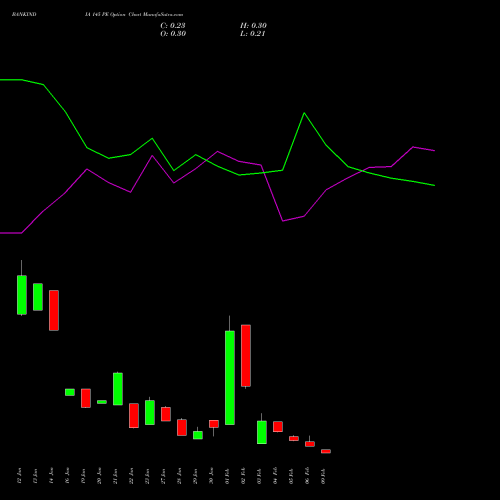Screen dimensions: 500x500
Task: Click the '30 Jan' date label
Action: pyautogui.click(x=211, y=476)
